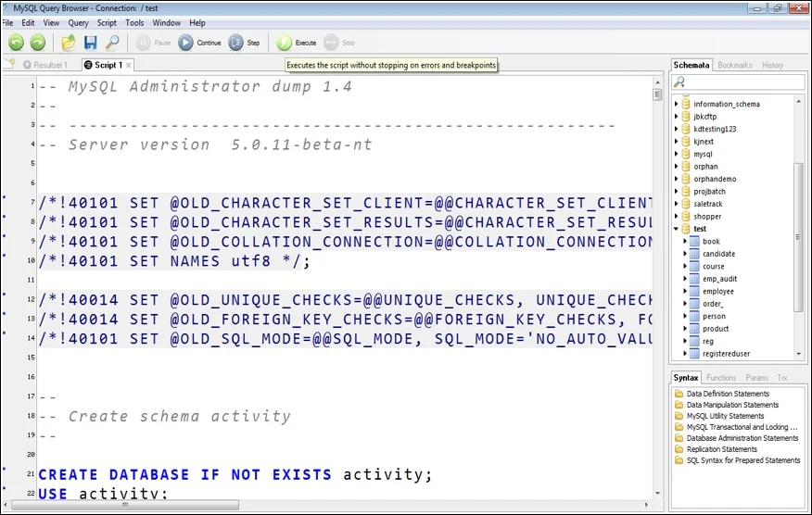This screenshot has height=515, width=812.
Task: Select the book table icon
Action: coord(694,241)
